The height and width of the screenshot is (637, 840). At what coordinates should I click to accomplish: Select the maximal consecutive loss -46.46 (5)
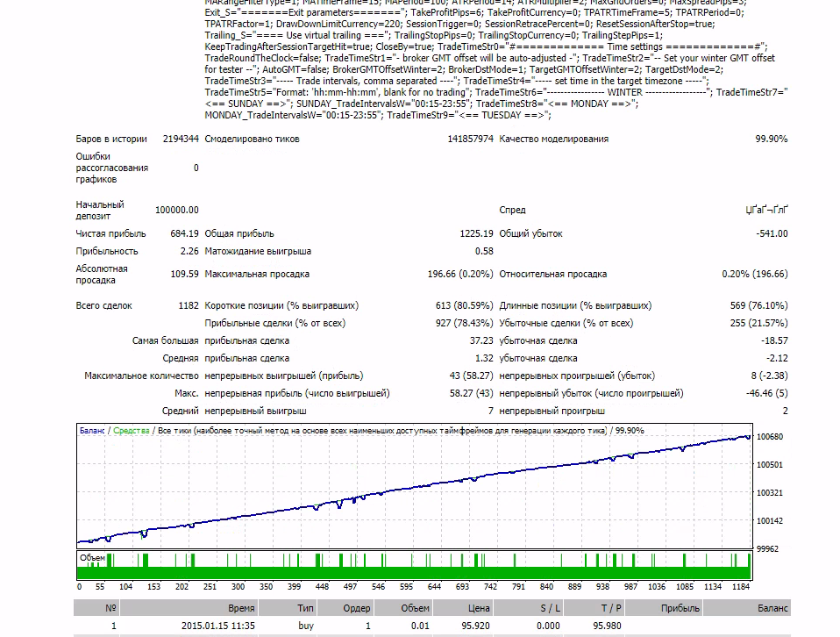pos(767,394)
